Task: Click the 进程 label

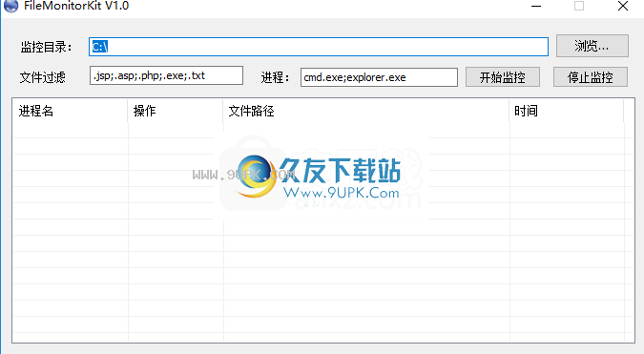Action: point(275,77)
